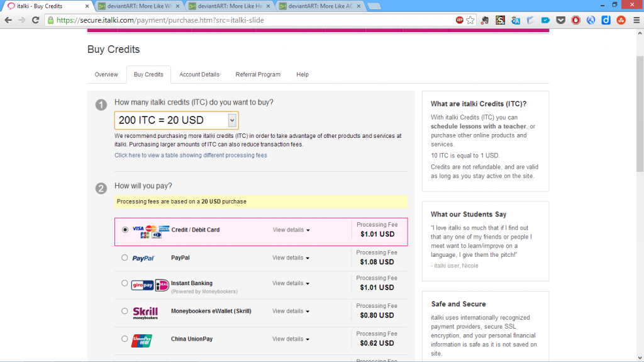Click the blue globe extension icon
The image size is (644, 362).
coord(591,20)
